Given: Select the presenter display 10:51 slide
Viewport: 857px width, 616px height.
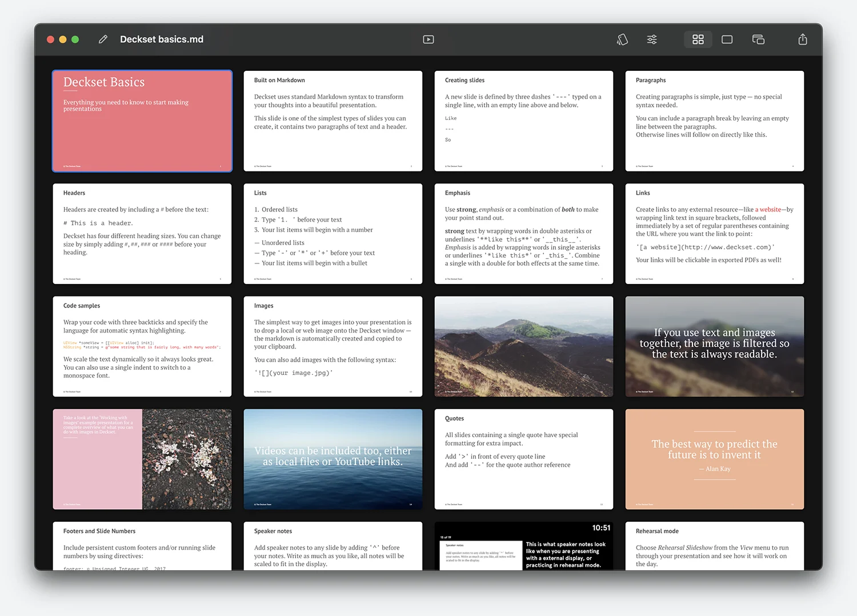Looking at the screenshot, I should pos(524,546).
